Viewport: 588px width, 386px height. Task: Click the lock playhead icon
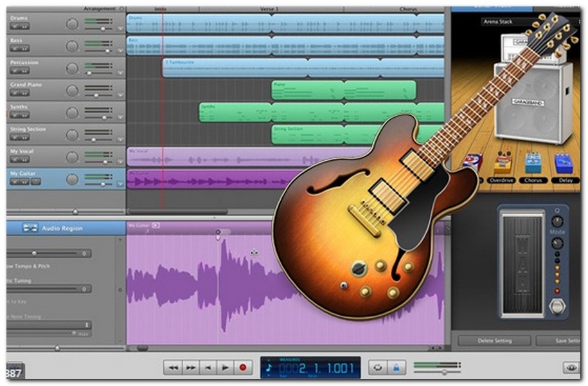point(396,367)
